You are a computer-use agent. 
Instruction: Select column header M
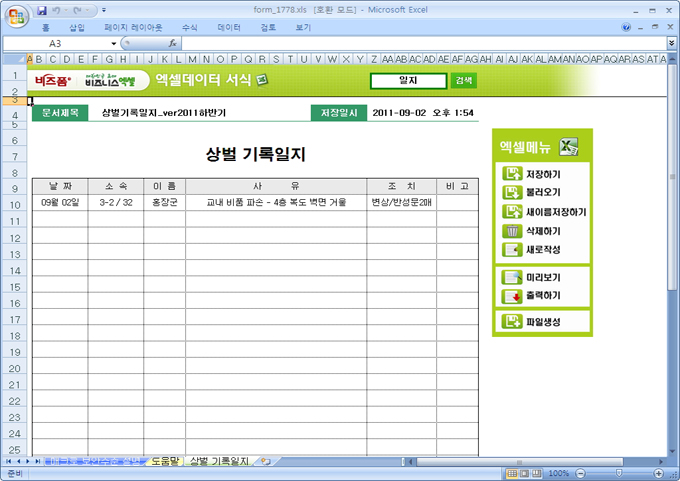coord(192,59)
